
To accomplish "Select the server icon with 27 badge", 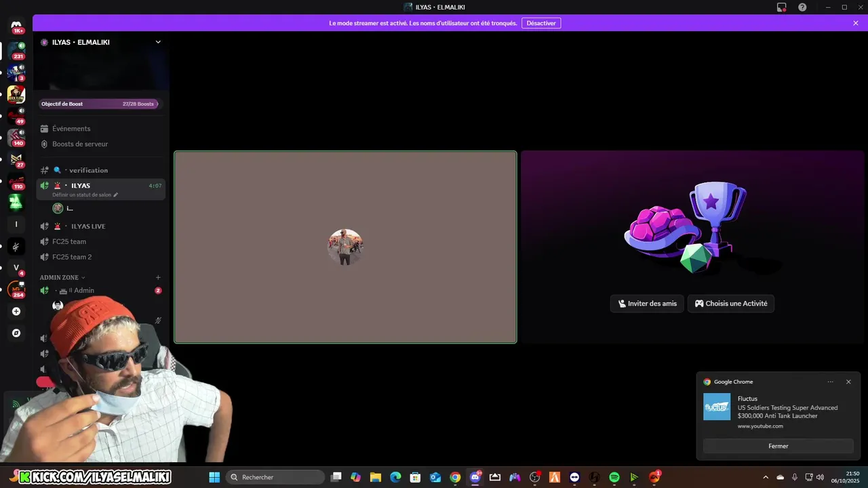I will tap(16, 159).
